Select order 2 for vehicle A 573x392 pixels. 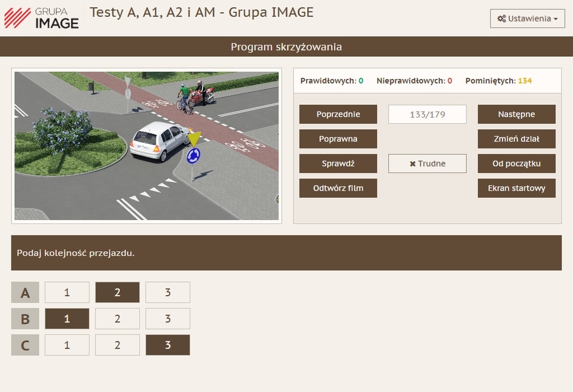(x=117, y=292)
